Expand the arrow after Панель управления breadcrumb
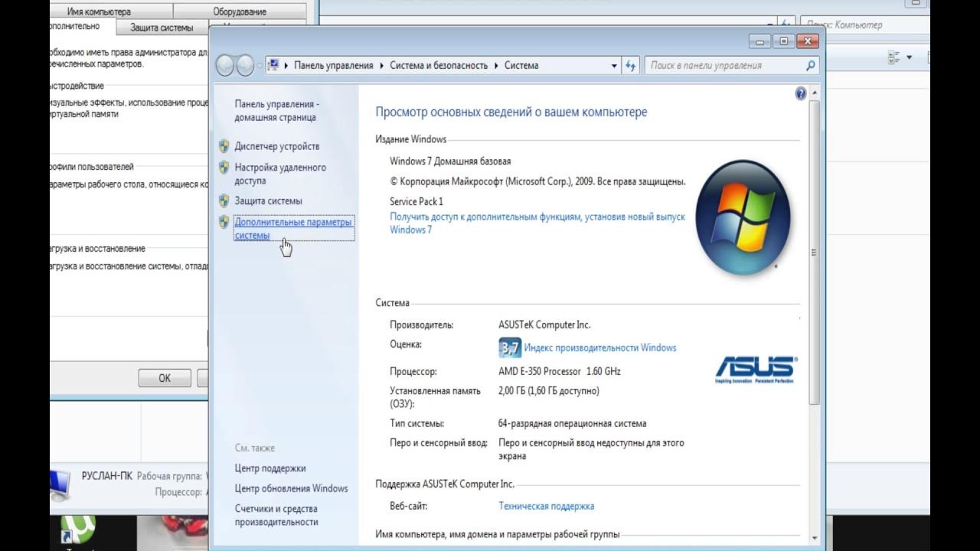980x551 pixels. coord(381,66)
